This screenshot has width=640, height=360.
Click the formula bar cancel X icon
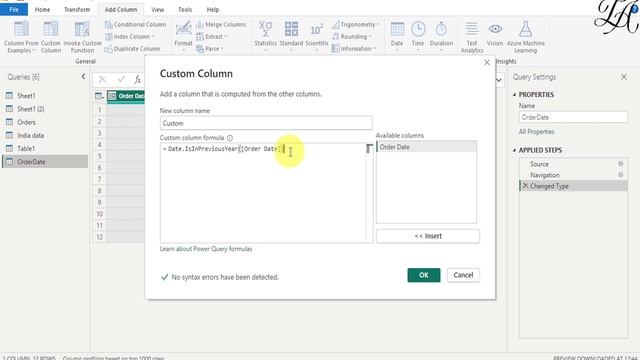click(x=102, y=80)
